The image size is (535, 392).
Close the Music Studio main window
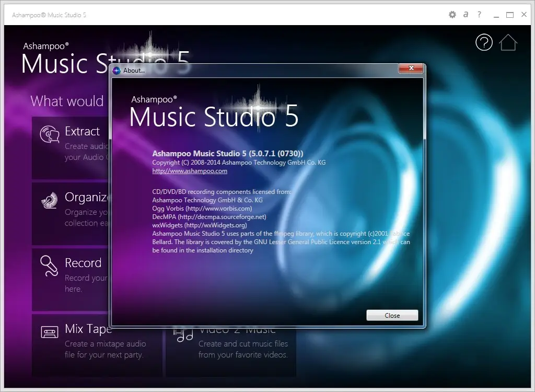pyautogui.click(x=524, y=14)
